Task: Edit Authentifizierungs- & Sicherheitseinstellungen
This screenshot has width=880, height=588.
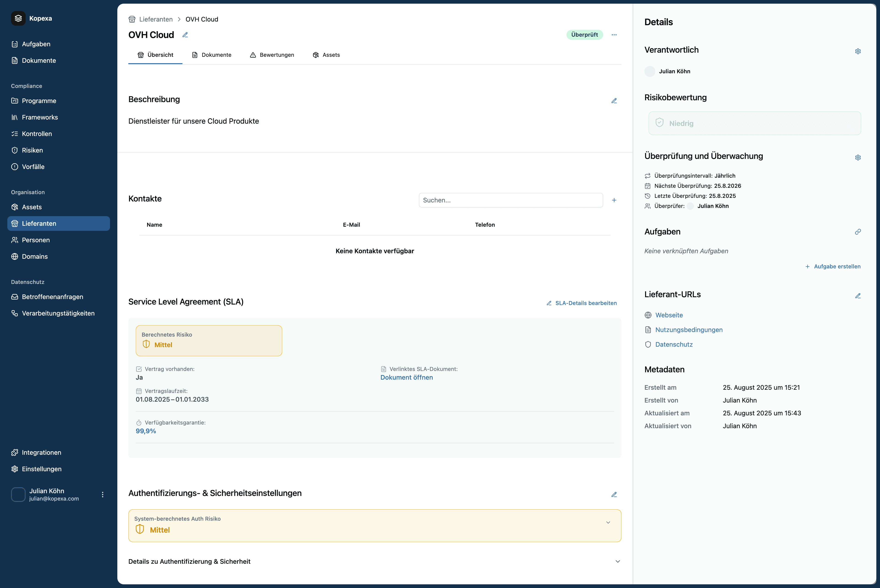Action: pos(614,495)
